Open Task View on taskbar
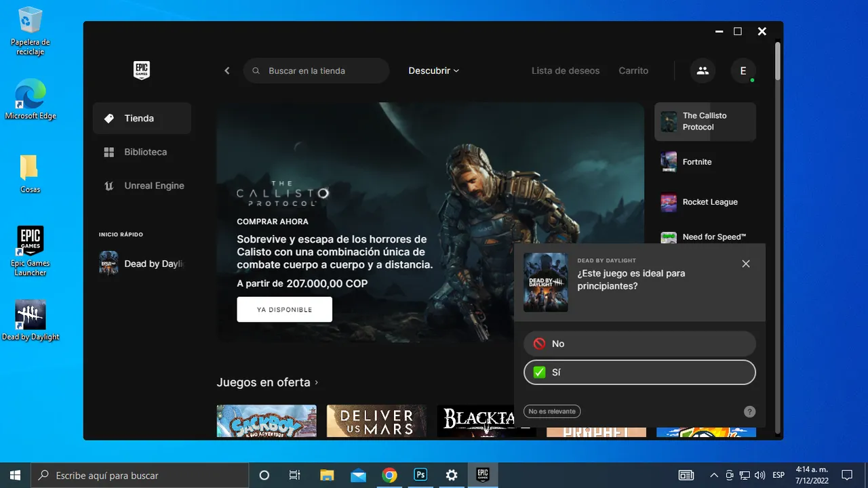868x488 pixels. tap(295, 475)
